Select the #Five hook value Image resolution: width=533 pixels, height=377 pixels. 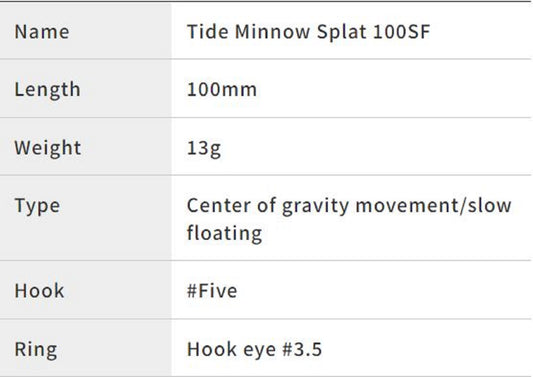[x=212, y=291]
